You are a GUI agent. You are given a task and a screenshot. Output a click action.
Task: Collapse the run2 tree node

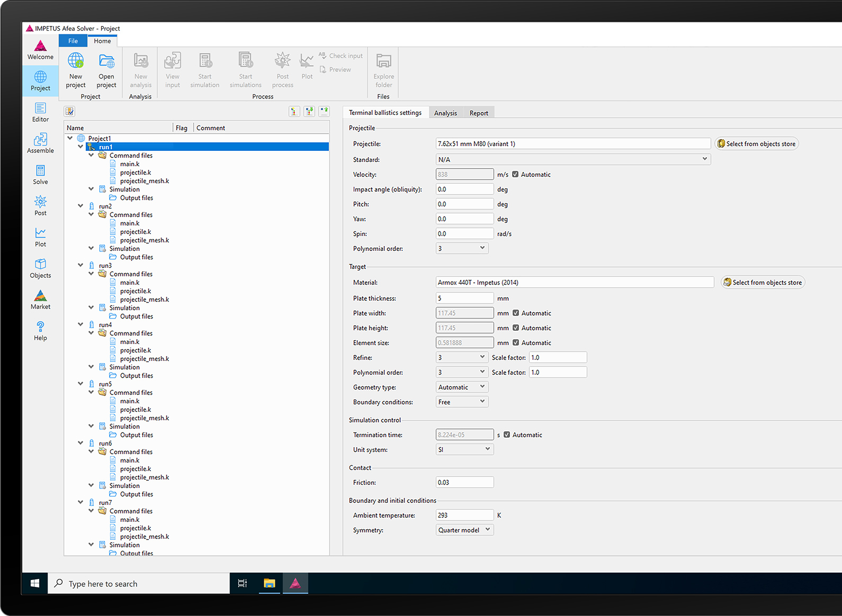coord(80,206)
